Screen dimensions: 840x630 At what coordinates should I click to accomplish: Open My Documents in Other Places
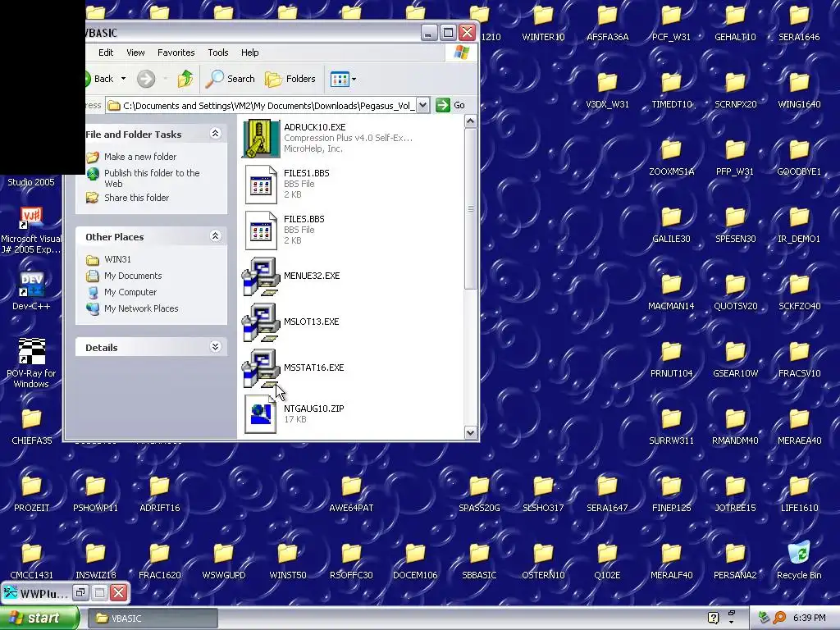tap(133, 276)
